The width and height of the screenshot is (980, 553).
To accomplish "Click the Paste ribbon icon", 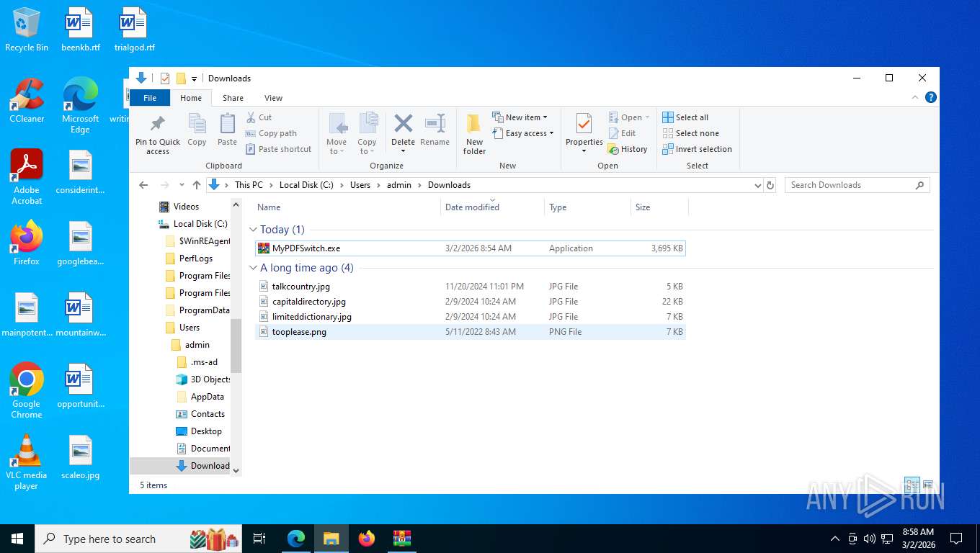I will pos(227,124).
